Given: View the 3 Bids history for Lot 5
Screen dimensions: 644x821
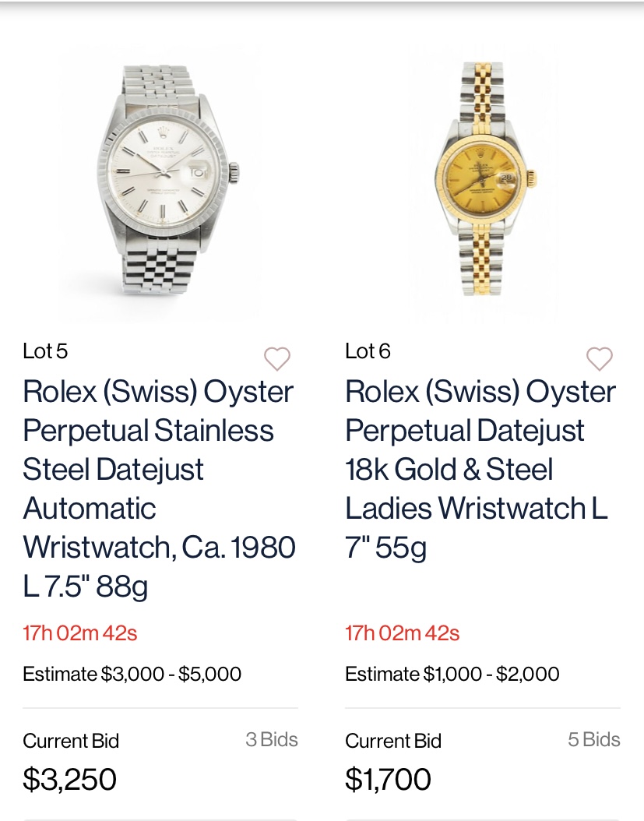Looking at the screenshot, I should [x=272, y=739].
